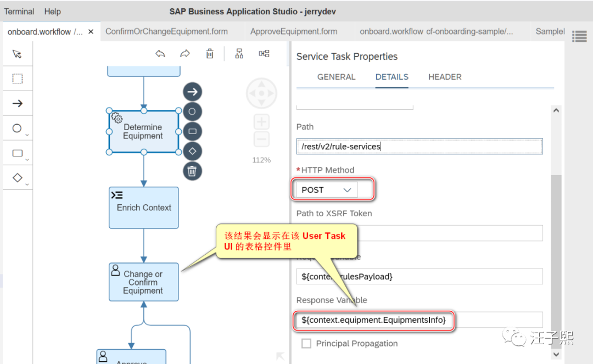Apply horizontal auto layout to diagram
This screenshot has width=593, height=364.
(x=264, y=54)
